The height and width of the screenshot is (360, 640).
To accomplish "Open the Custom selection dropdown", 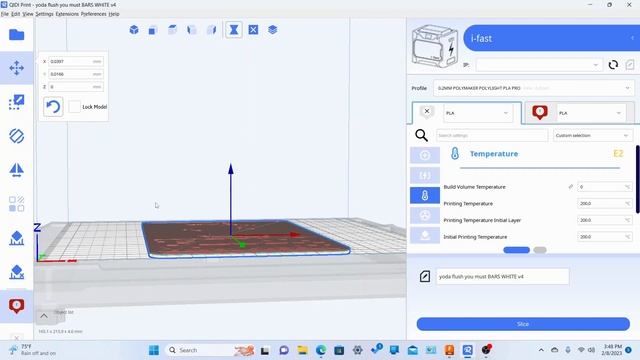I will 593,135.
